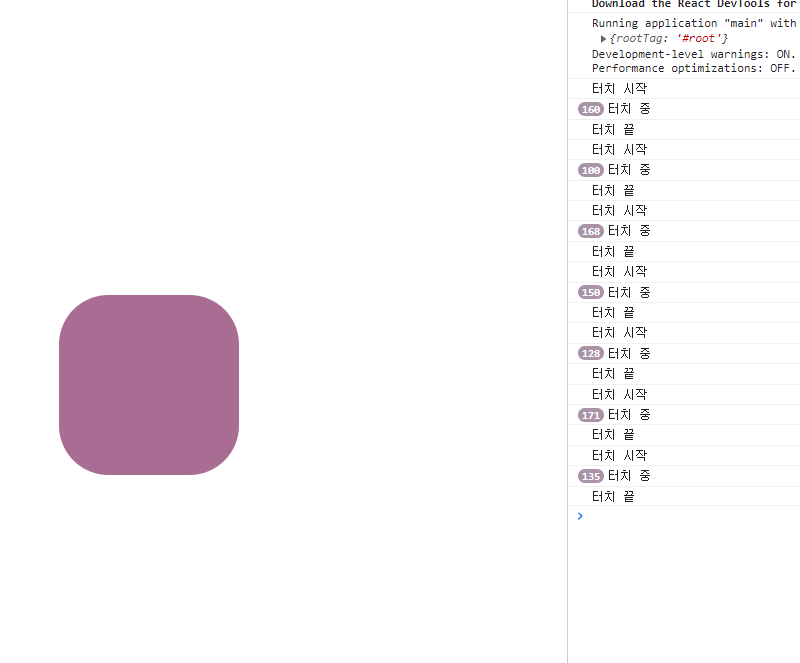Click the 135 repeat count badge

(591, 476)
